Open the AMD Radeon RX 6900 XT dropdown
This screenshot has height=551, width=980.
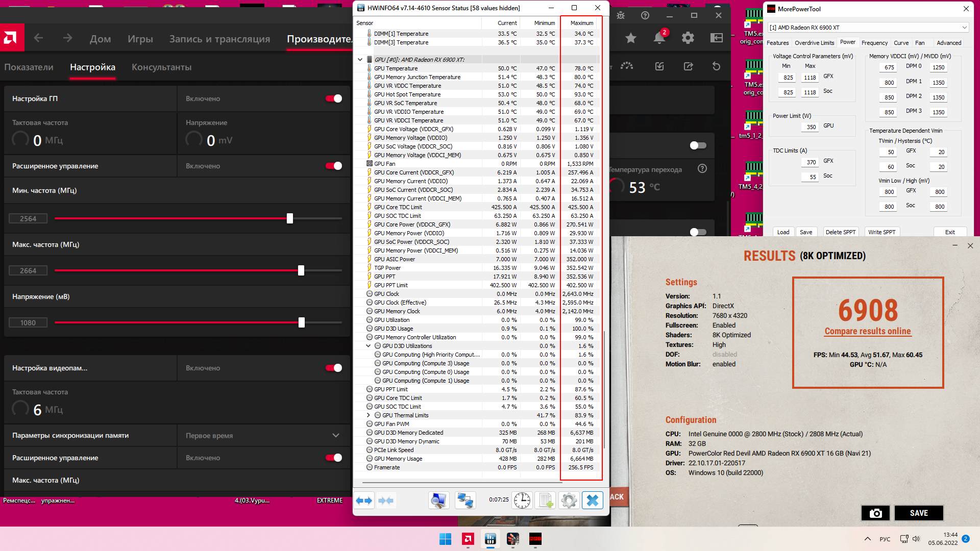click(868, 28)
